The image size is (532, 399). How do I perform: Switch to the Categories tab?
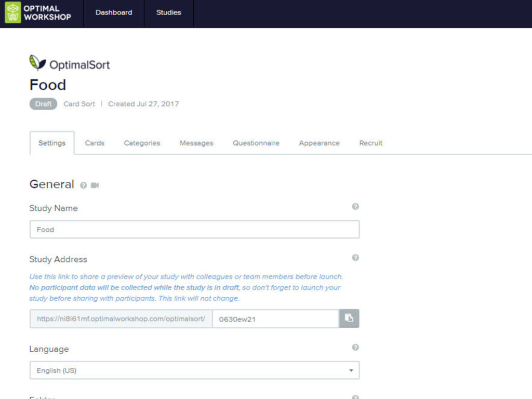142,143
